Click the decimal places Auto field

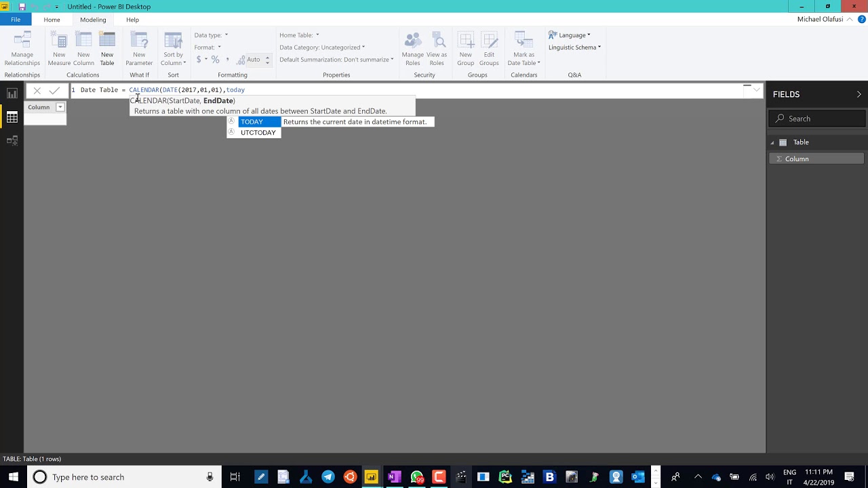(x=254, y=60)
